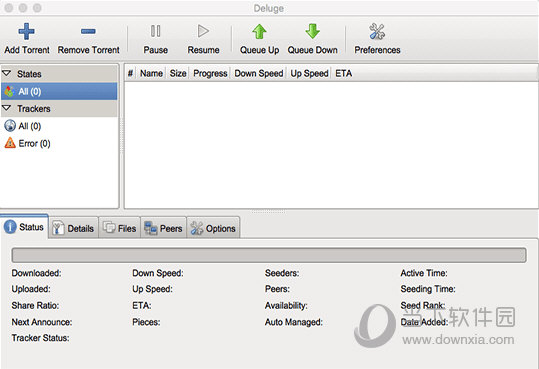Image resolution: width=539 pixels, height=369 pixels.
Task: Click the Add Torrent plus icon
Action: [26, 32]
